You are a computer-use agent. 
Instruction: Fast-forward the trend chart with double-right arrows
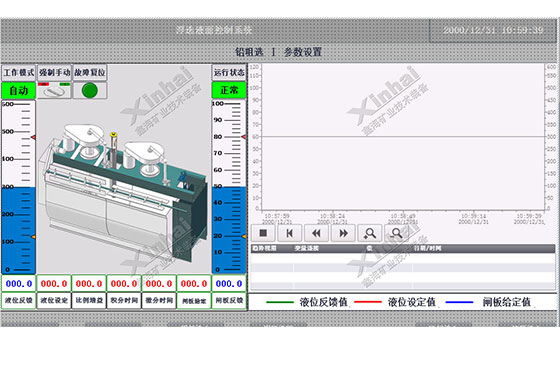click(343, 234)
